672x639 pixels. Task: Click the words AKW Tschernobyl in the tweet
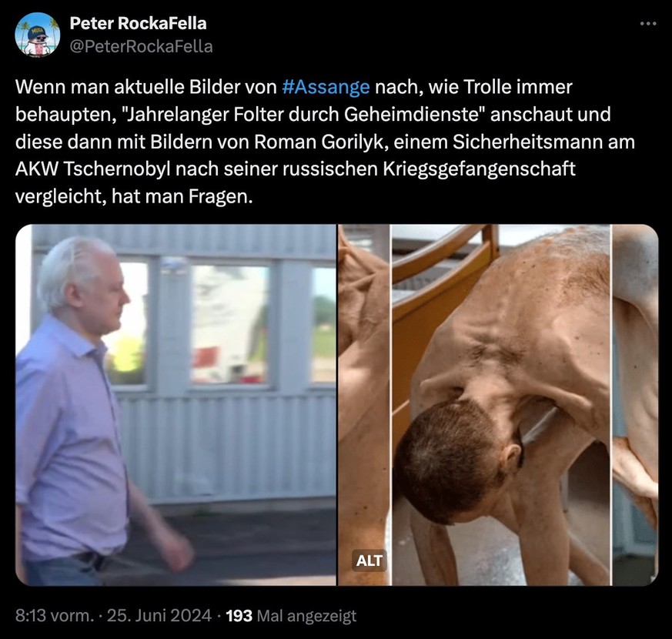(x=92, y=169)
